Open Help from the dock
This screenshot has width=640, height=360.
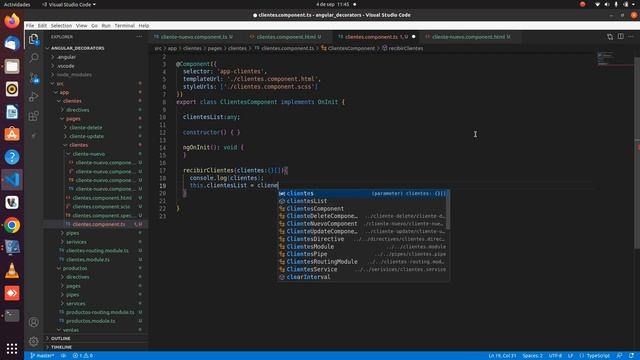click(x=12, y=157)
